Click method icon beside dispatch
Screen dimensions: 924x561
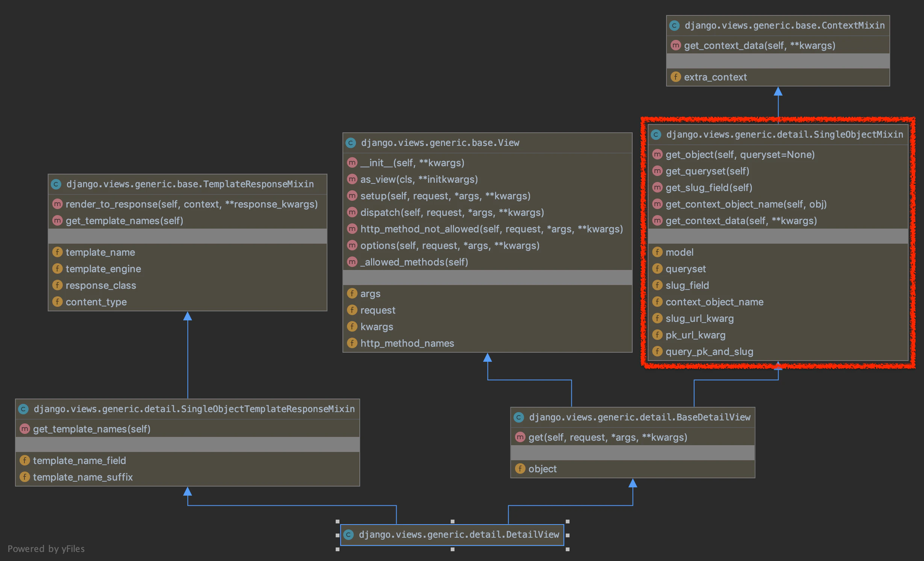[352, 212]
